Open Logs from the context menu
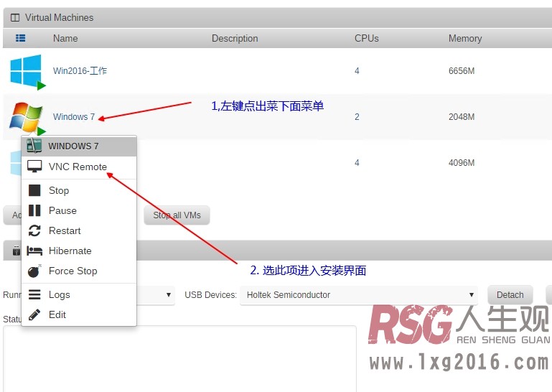Screen dimensions: 552x392 [x=79, y=294]
